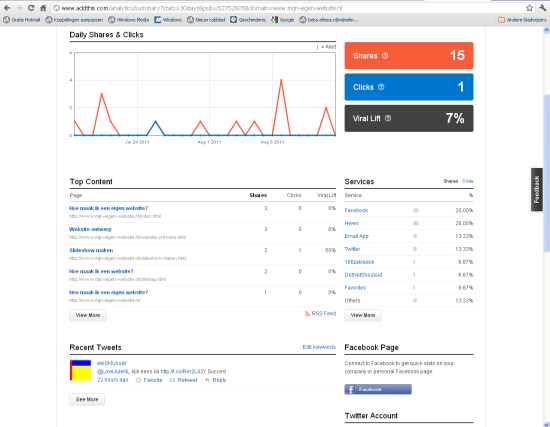Sort Top Content by Clicks column
The height and width of the screenshot is (427, 550).
click(x=294, y=195)
